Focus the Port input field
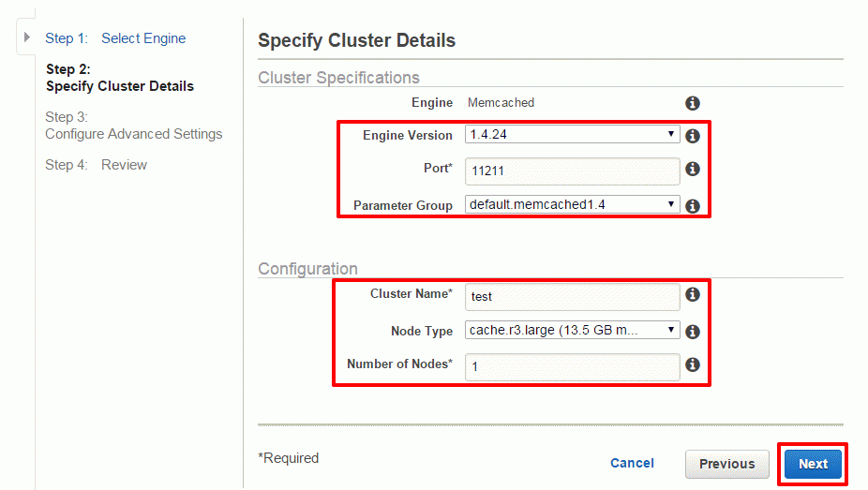This screenshot has height=490, width=868. (572, 171)
